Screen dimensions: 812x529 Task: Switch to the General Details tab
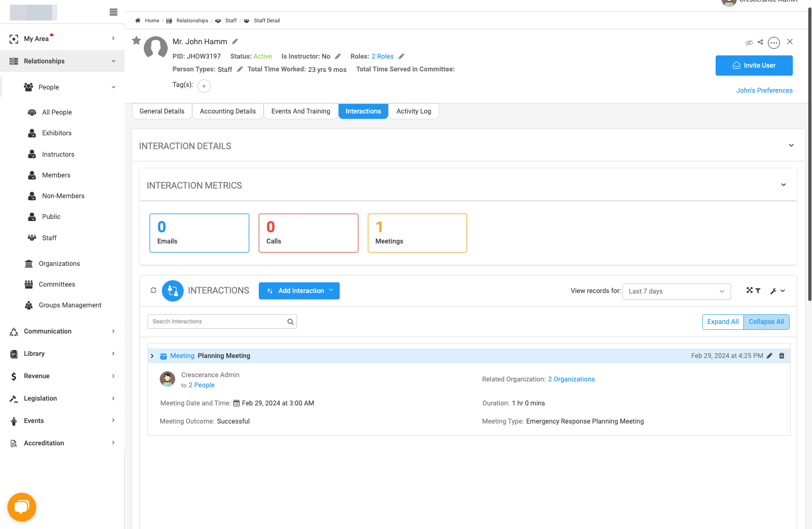pos(162,111)
